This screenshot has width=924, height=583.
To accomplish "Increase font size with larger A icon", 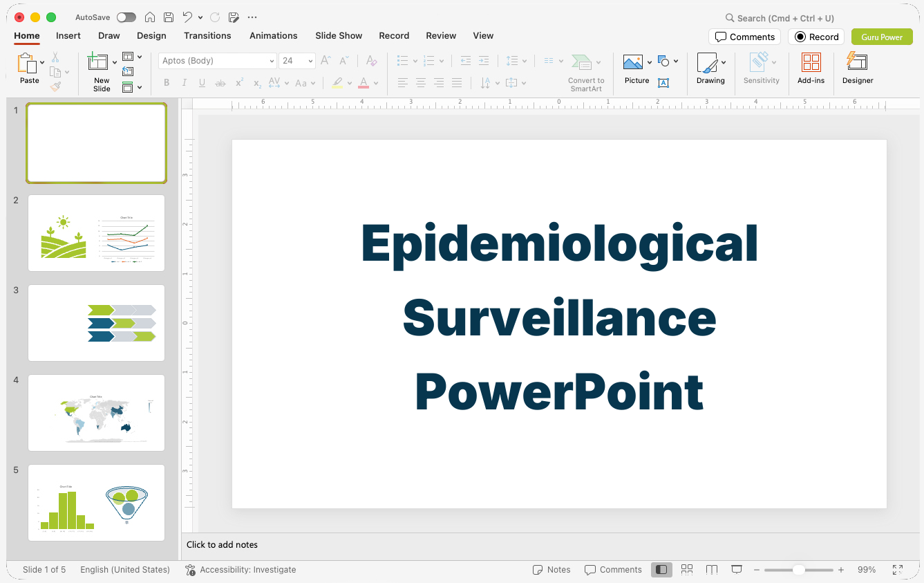I will [326, 61].
